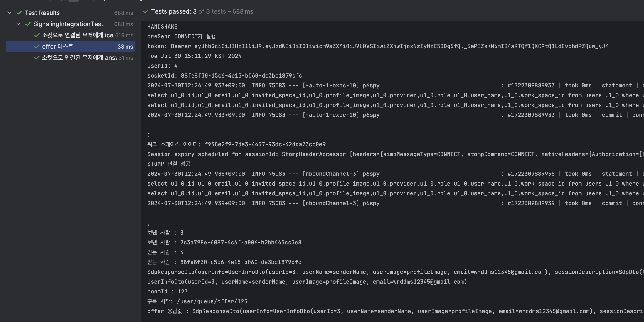Click the HANDSHAKE console line

(x=162, y=26)
